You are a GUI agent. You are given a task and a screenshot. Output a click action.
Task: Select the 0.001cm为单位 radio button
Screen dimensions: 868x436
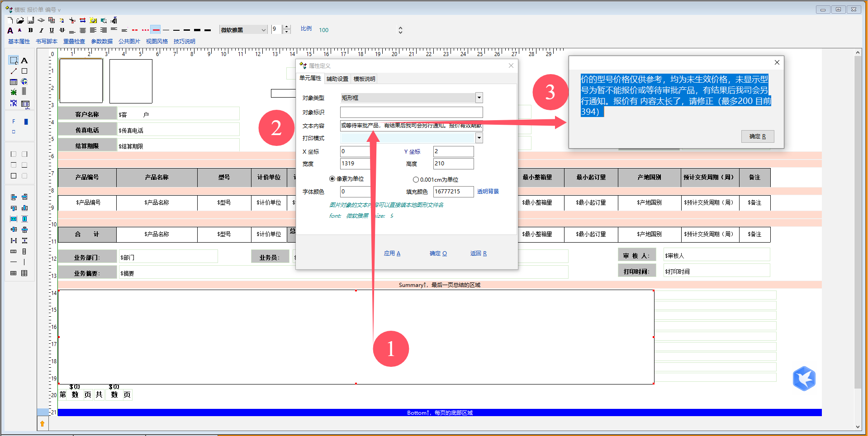tap(416, 179)
